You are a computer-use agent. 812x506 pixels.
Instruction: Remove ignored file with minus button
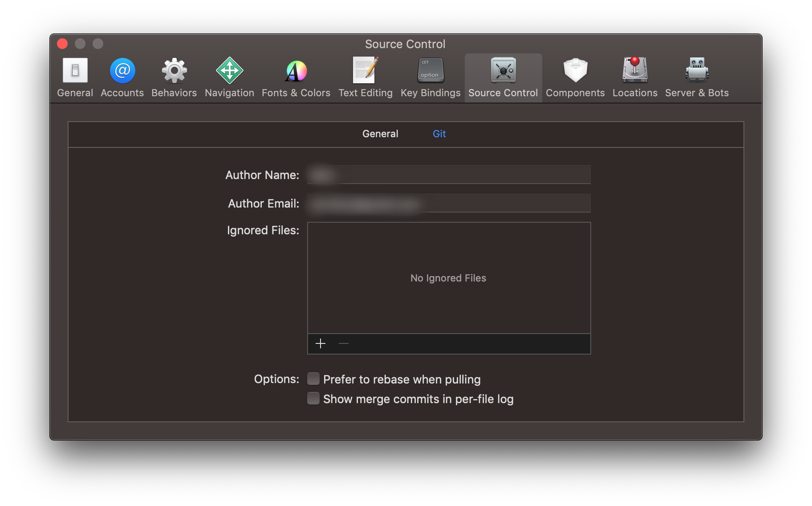[344, 343]
